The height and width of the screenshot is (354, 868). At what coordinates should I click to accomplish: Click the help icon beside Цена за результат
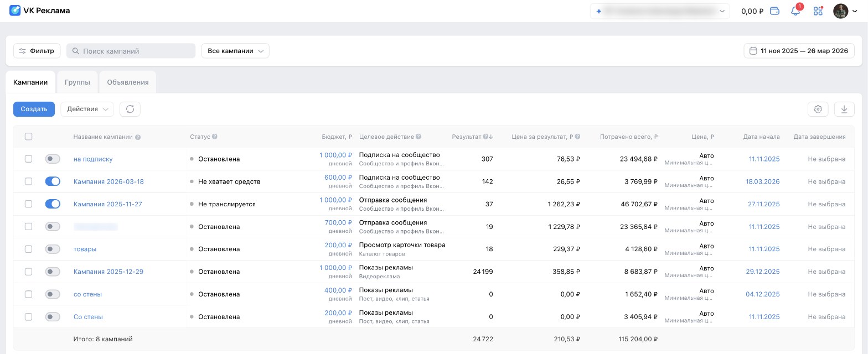[578, 137]
